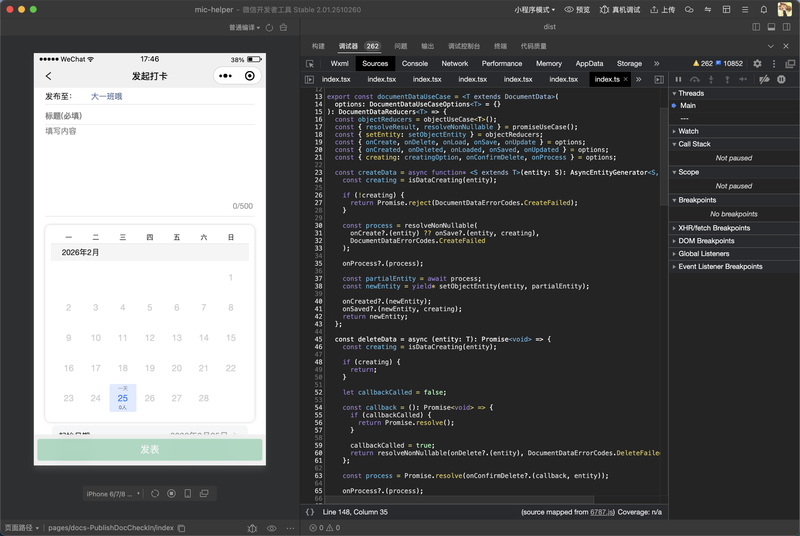Toggle pause on exceptions button
The width and height of the screenshot is (800, 536).
pyautogui.click(x=781, y=79)
